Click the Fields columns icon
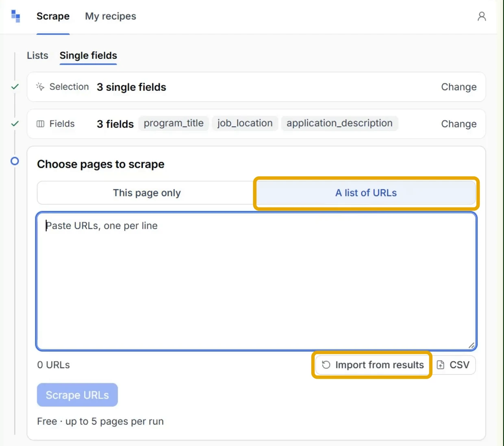504x446 pixels. pyautogui.click(x=40, y=124)
